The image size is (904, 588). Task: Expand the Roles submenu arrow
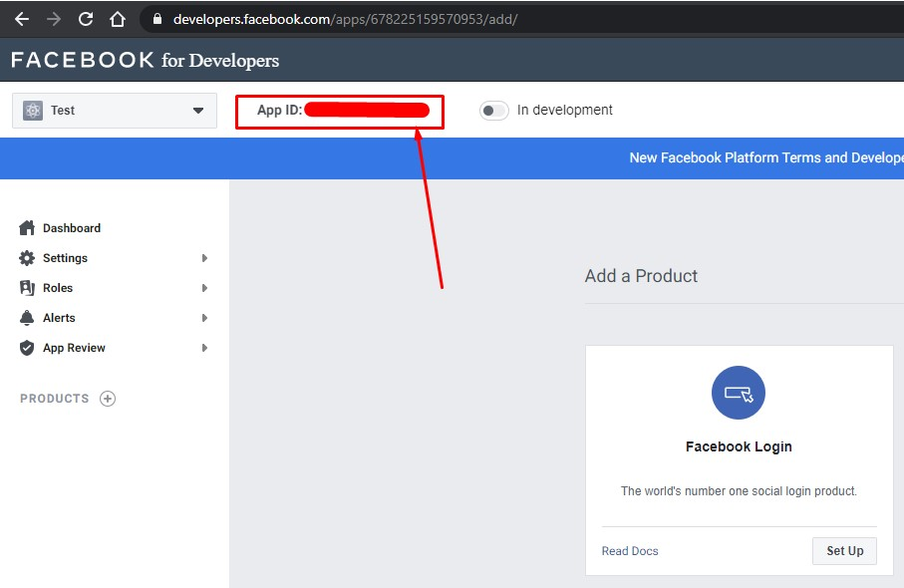pos(204,288)
